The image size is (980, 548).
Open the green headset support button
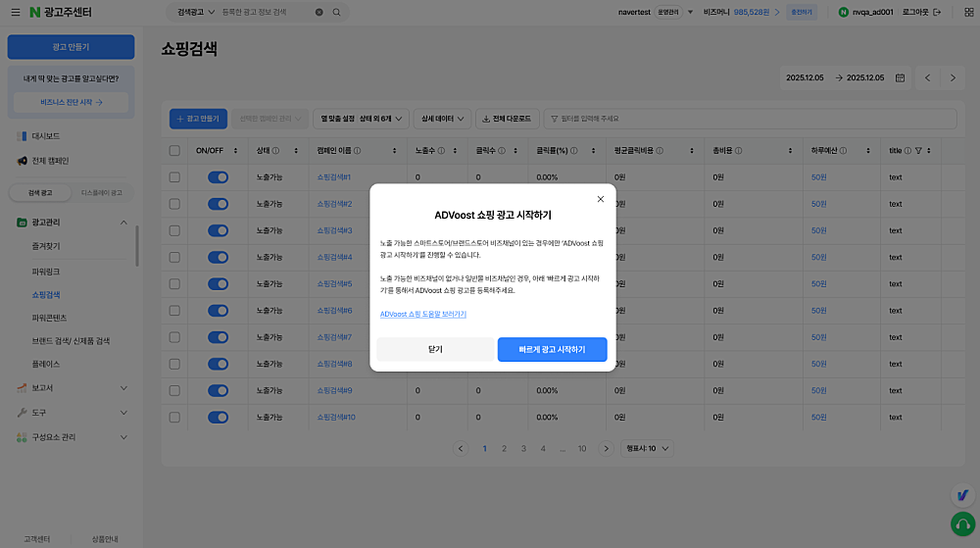click(962, 524)
